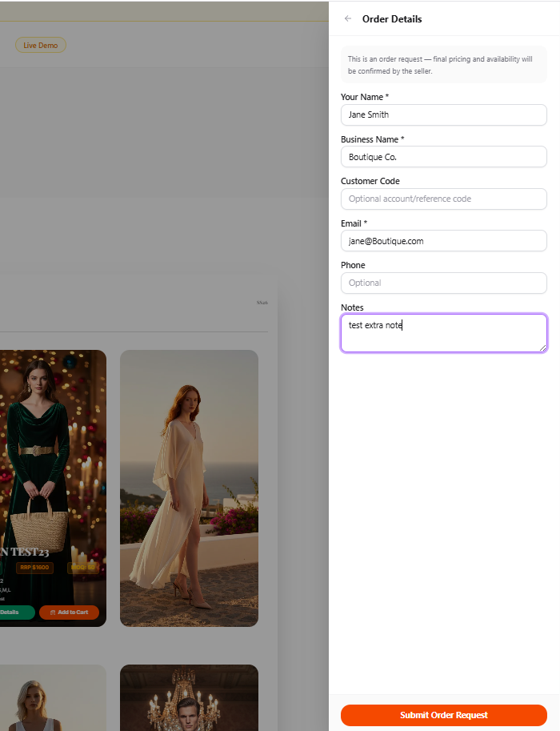Open the blonde woman product image
Image resolution: width=560 pixels, height=731 pixels.
[x=51, y=697]
